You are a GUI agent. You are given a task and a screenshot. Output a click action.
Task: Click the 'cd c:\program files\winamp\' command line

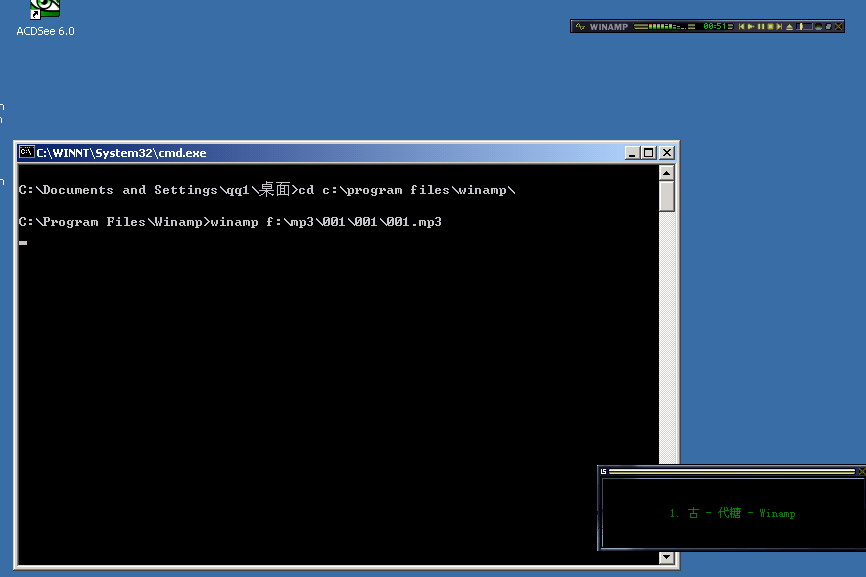[407, 190]
